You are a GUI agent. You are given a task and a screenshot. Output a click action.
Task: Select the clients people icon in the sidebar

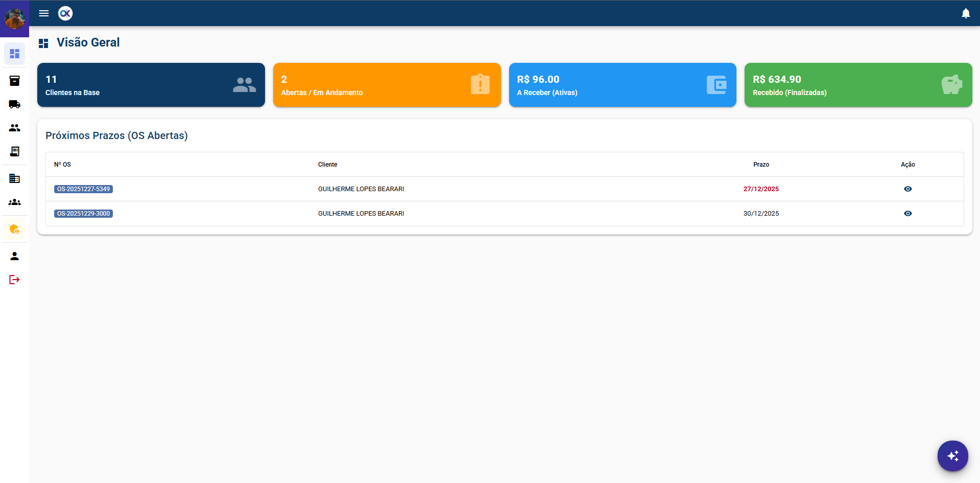(14, 128)
